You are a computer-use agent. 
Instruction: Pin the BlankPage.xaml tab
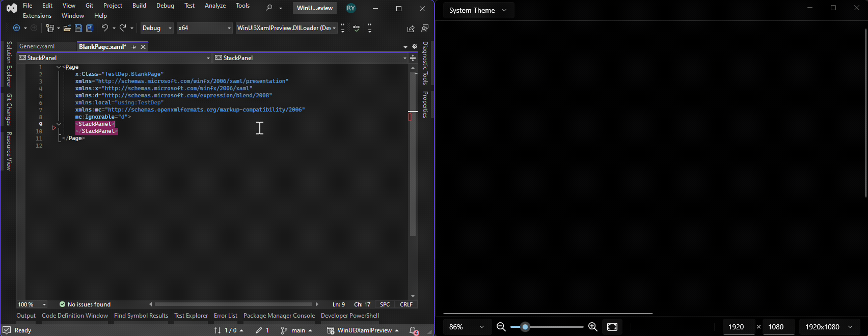click(x=133, y=47)
